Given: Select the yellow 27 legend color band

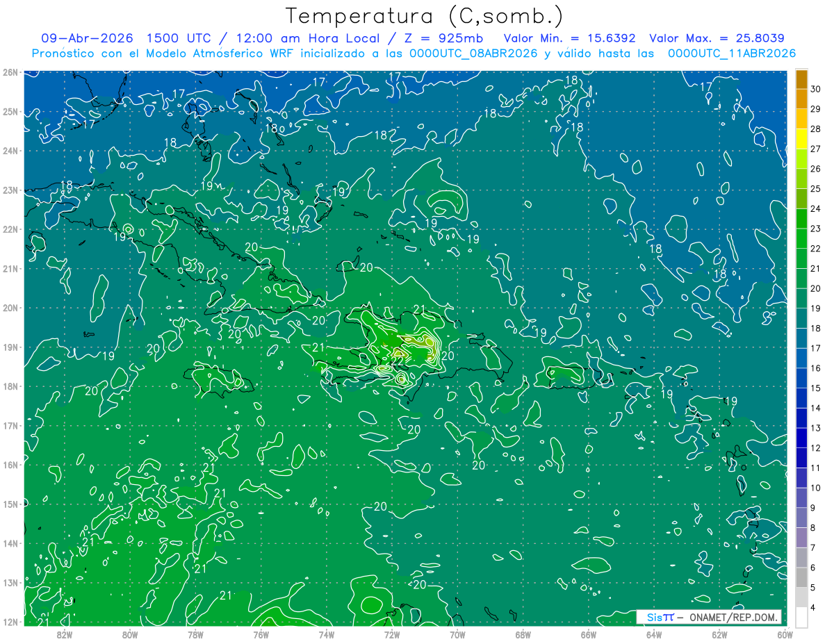Looking at the screenshot, I should (801, 139).
